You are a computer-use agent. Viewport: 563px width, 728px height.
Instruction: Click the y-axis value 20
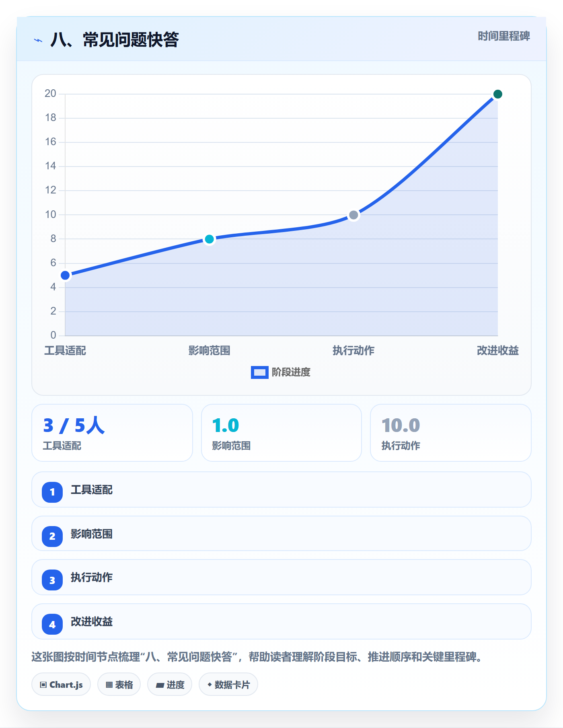[x=51, y=94]
